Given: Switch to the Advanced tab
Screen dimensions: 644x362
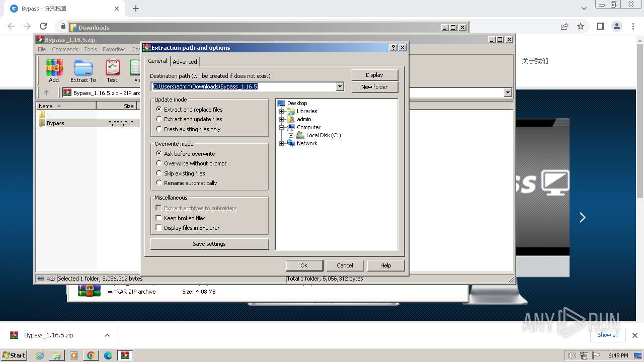Looking at the screenshot, I should (185, 62).
